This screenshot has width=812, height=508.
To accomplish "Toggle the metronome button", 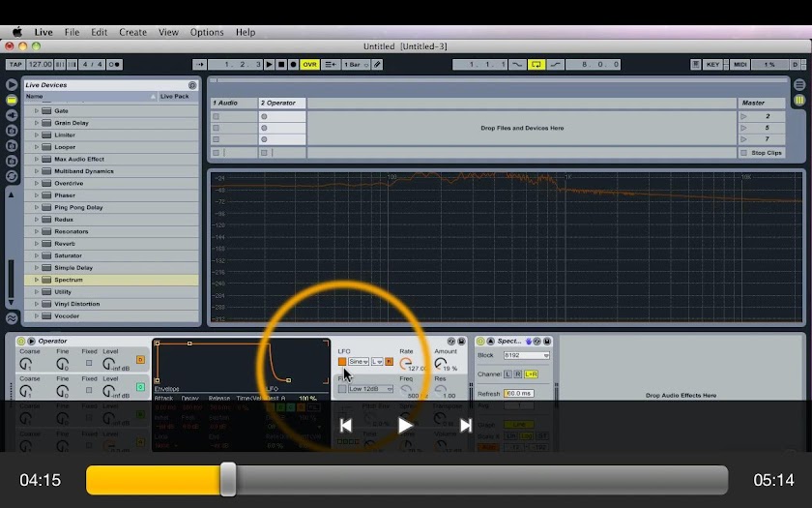I will 114,64.
